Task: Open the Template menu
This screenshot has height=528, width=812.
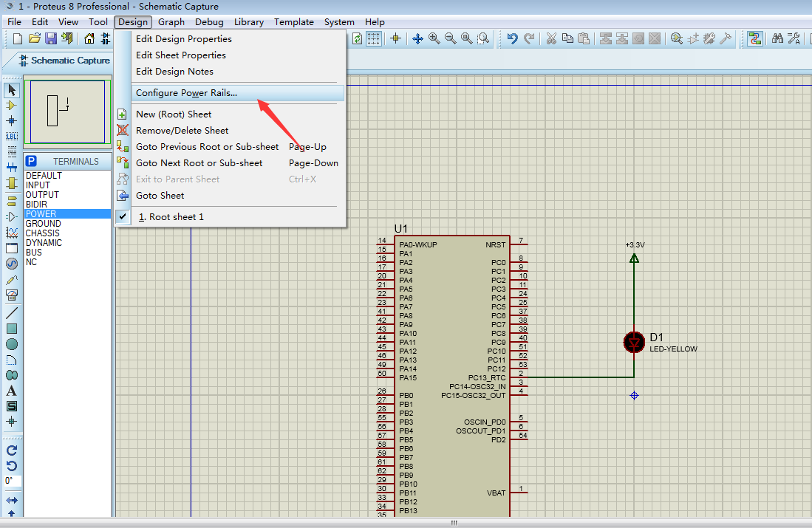Action: 294,21
